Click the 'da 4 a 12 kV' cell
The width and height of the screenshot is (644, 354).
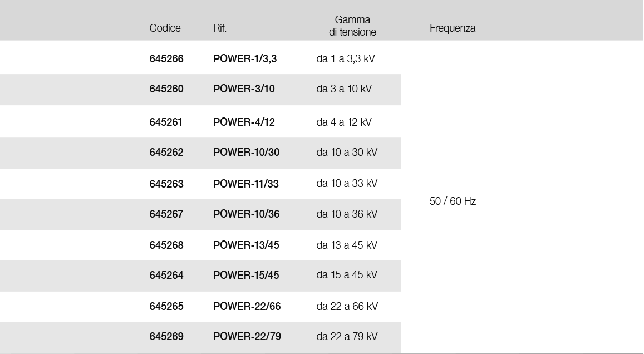(x=344, y=122)
